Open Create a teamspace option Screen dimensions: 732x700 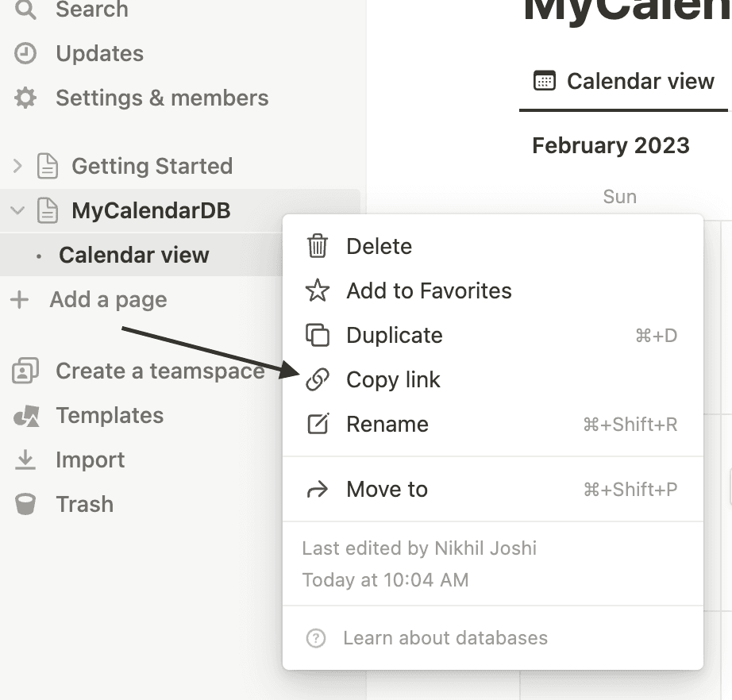click(159, 371)
